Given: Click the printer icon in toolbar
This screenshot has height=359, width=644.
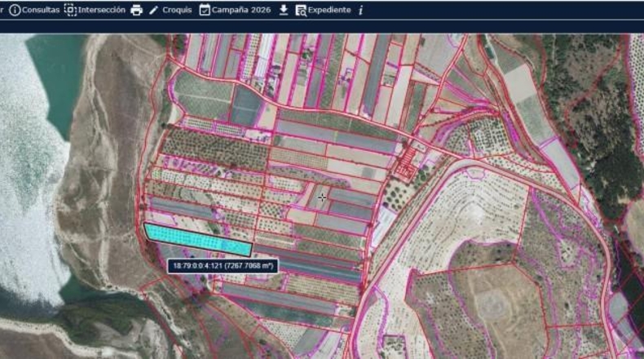Looking at the screenshot, I should coord(136,11).
